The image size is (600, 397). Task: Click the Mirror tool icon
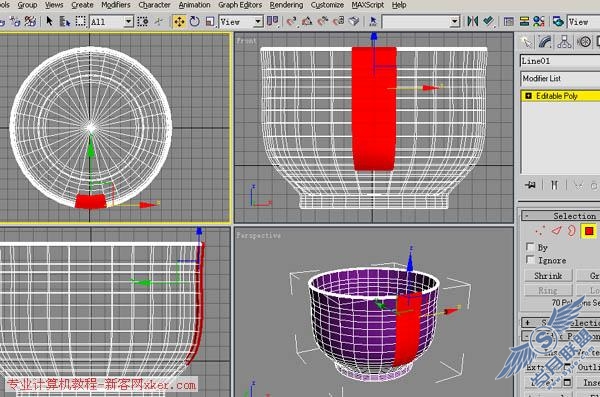(x=473, y=21)
